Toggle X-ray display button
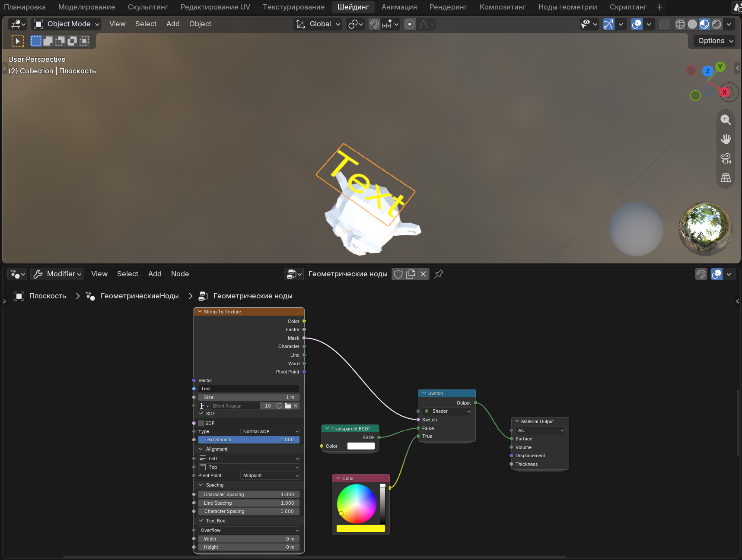Screen dimensions: 742x560 (x=665, y=24)
